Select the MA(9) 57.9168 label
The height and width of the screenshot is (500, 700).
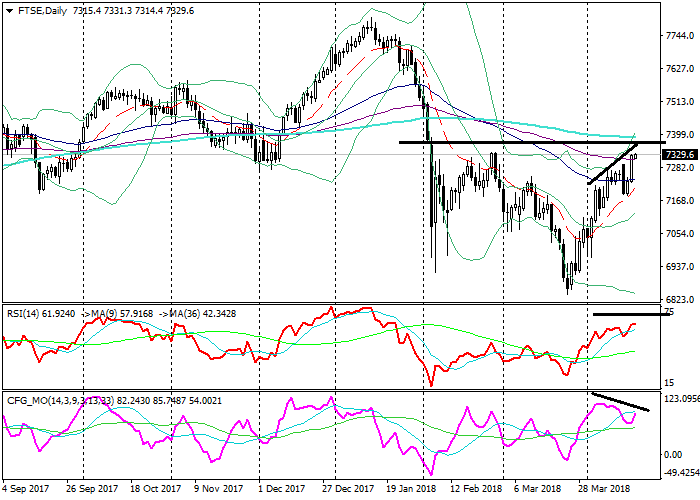point(122,314)
